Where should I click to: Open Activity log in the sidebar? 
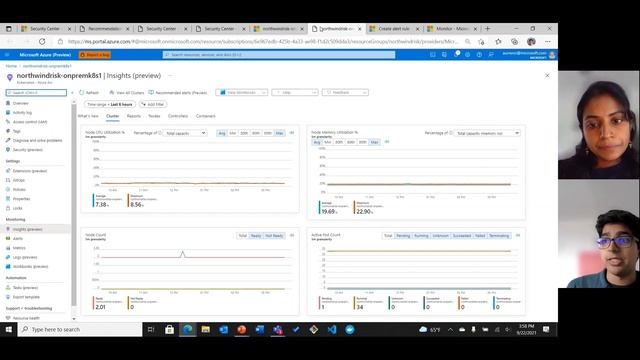[x=22, y=113]
